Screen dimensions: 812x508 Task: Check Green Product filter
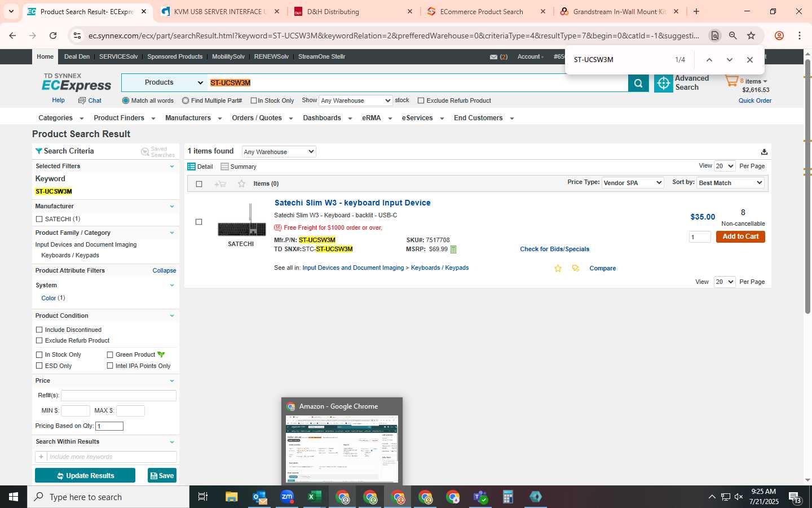click(110, 354)
